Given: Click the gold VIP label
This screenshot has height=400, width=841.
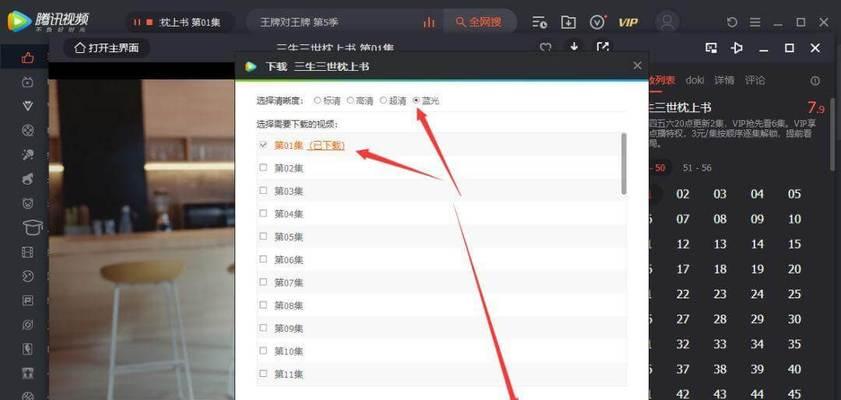Looking at the screenshot, I should click(628, 23).
